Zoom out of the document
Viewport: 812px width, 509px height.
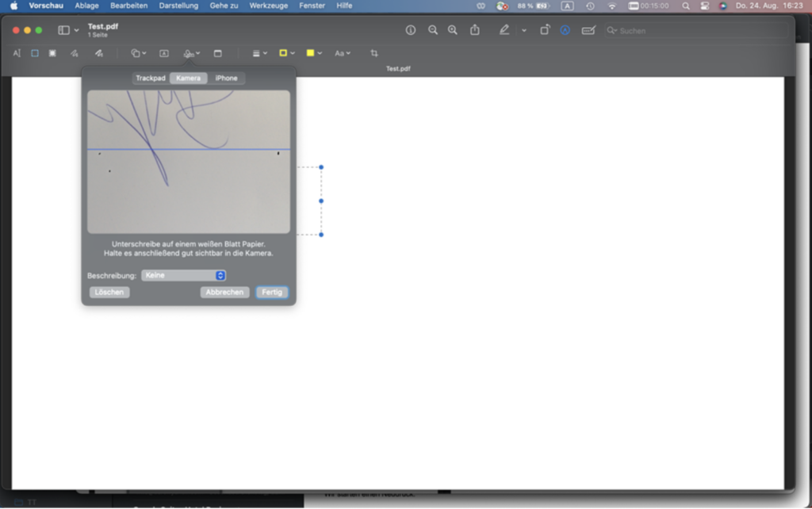click(x=433, y=31)
